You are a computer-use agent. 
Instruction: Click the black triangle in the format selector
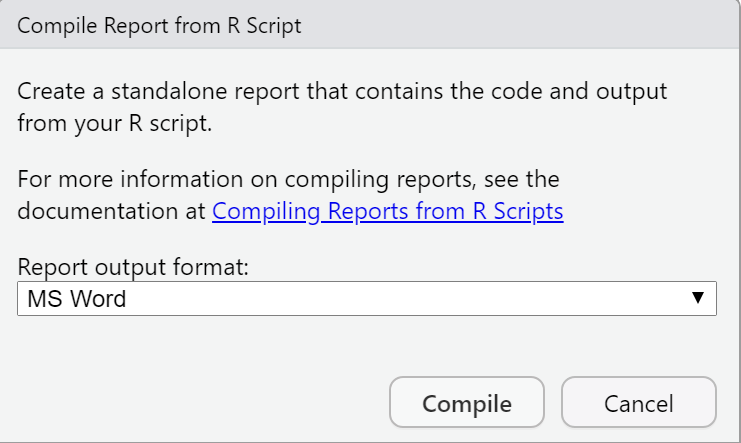click(x=698, y=298)
